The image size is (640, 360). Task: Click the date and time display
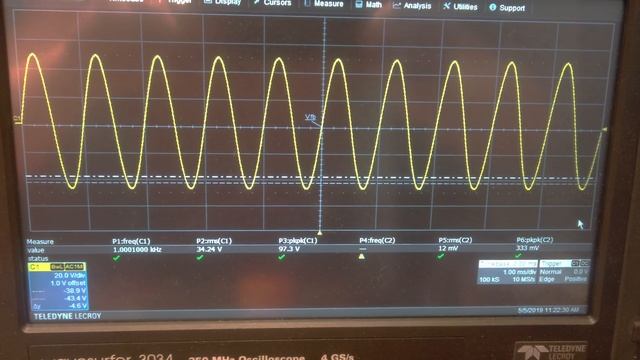coord(548,310)
